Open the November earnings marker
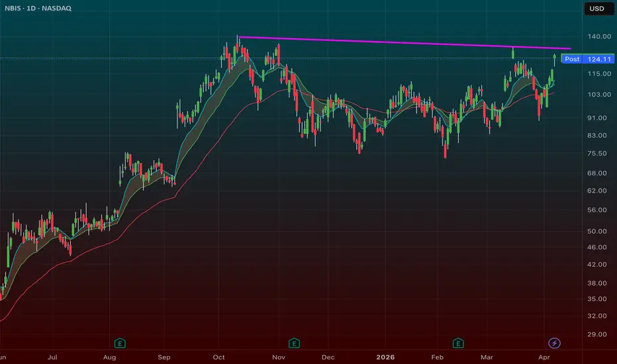This screenshot has width=617, height=364. [295, 343]
